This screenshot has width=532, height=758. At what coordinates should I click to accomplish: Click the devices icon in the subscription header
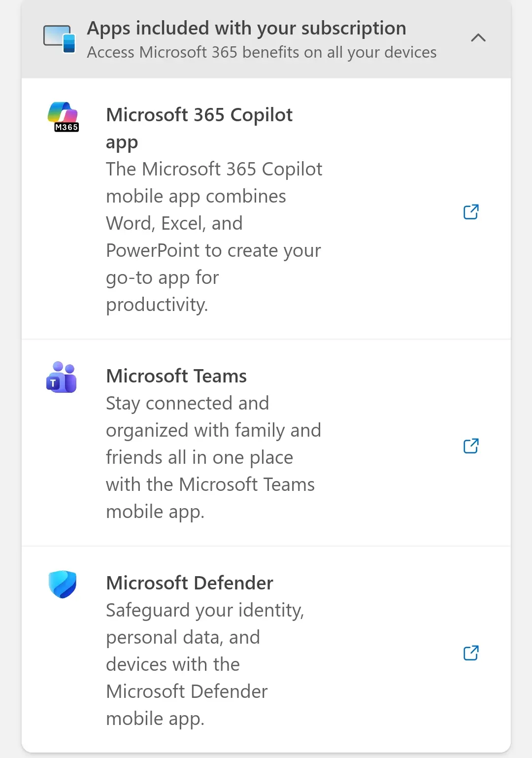59,38
